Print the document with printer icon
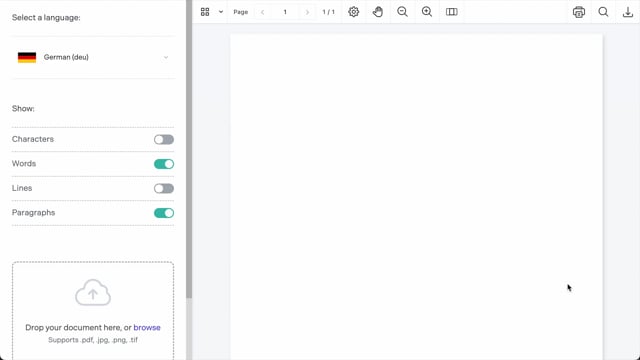 coord(579,12)
